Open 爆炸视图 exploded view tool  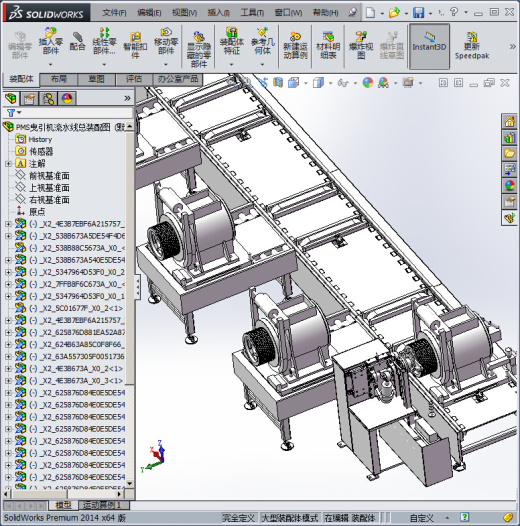(x=361, y=45)
